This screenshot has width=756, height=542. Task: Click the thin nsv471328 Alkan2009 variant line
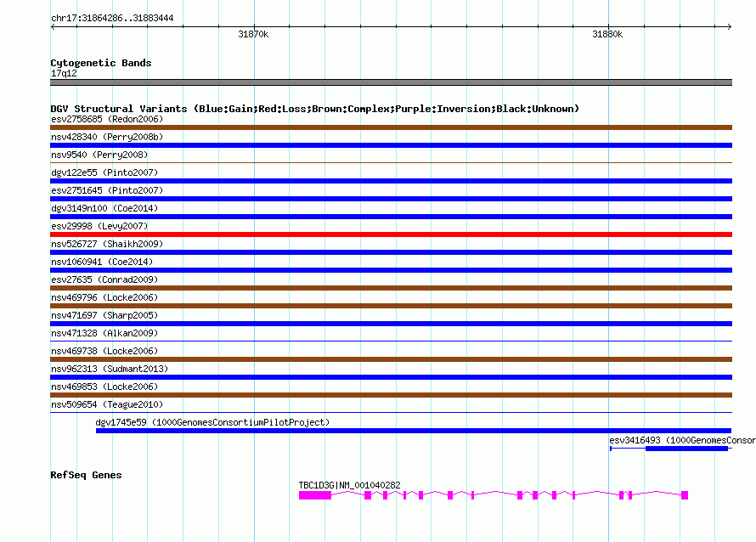click(x=391, y=341)
